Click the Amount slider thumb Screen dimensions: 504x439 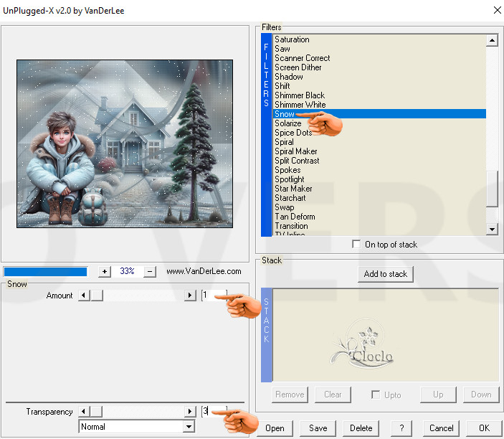click(x=96, y=296)
